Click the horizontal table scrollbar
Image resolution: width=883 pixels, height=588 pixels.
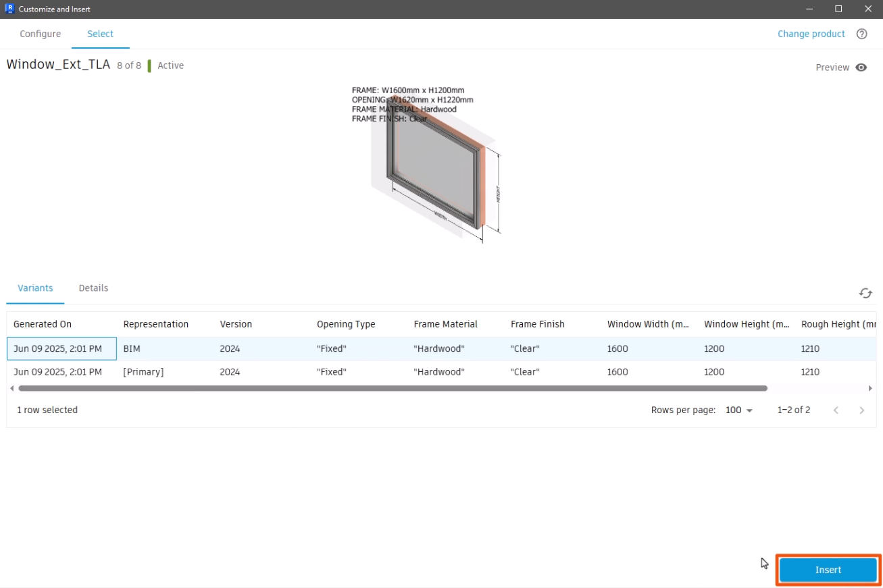click(x=392, y=388)
